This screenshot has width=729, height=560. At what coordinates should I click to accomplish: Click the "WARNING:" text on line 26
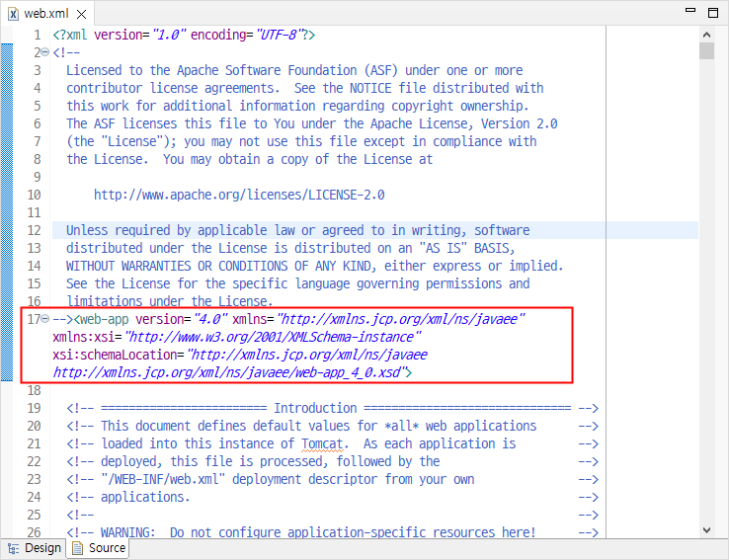click(x=127, y=532)
